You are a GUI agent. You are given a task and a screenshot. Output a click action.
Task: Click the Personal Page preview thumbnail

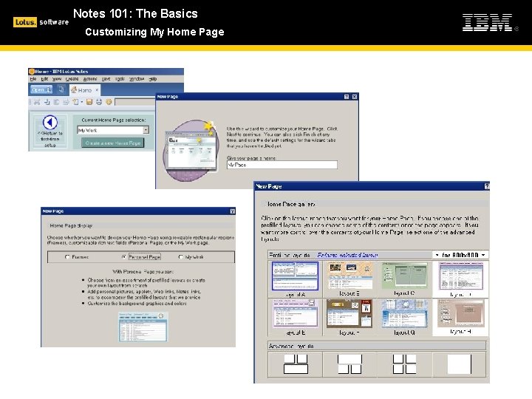click(143, 327)
